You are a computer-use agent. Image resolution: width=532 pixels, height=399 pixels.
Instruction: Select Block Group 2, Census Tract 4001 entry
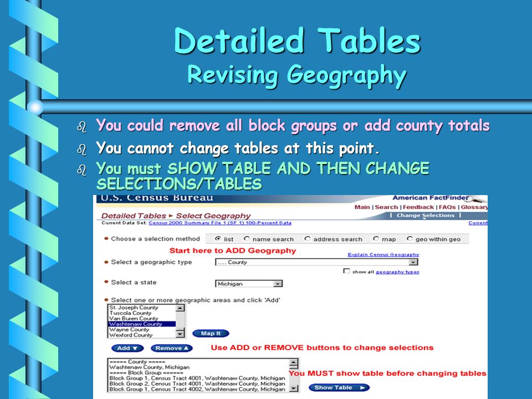197,383
